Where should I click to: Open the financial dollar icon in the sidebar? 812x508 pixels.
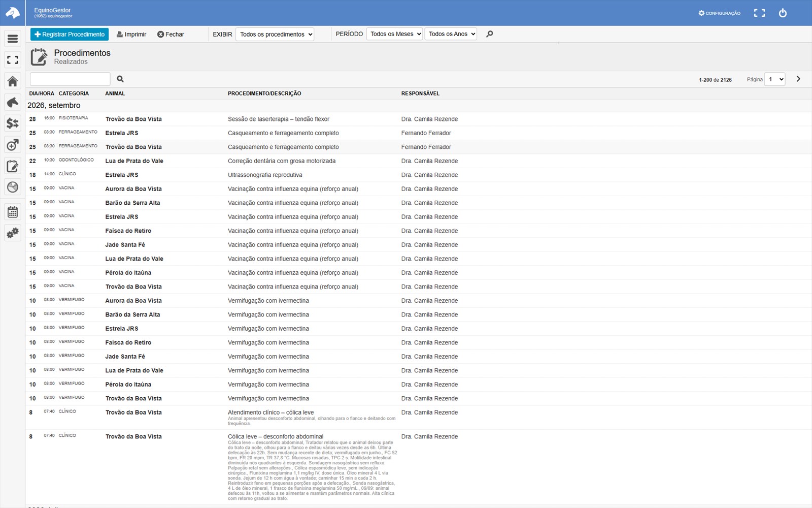click(x=13, y=123)
